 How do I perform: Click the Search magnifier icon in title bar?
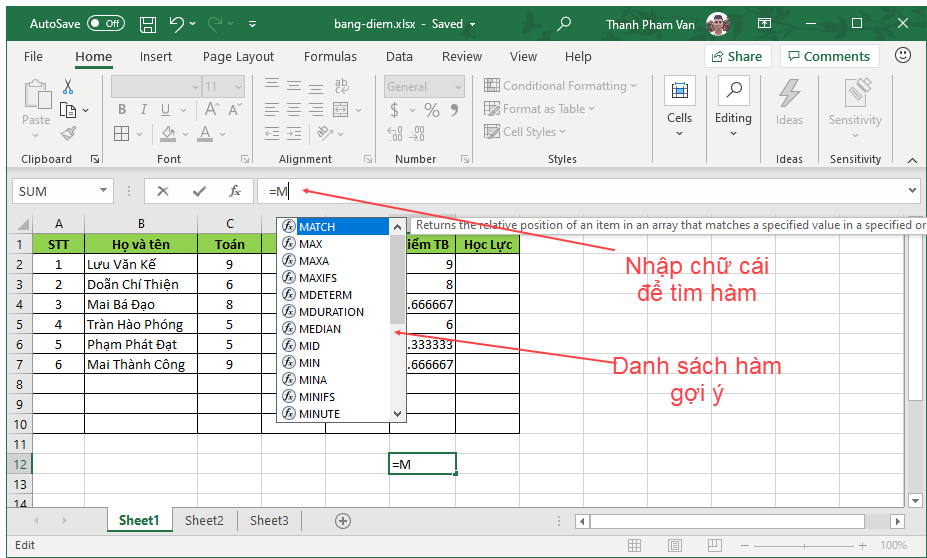click(x=565, y=24)
